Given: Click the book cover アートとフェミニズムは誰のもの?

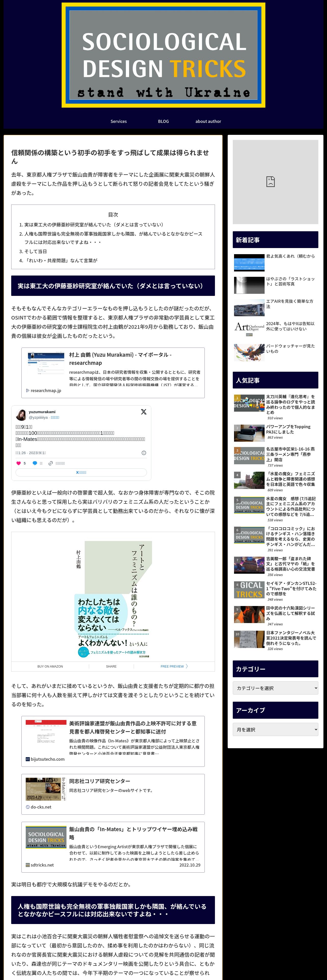Looking at the screenshot, I should tap(113, 599).
